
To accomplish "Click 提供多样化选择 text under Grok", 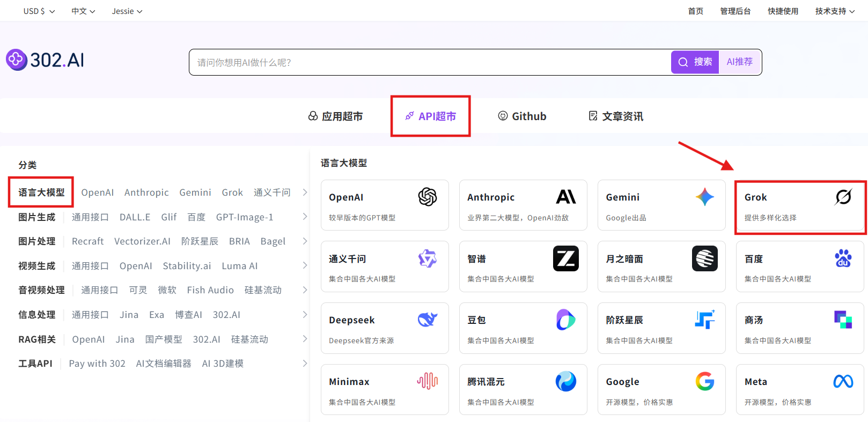I will [770, 218].
